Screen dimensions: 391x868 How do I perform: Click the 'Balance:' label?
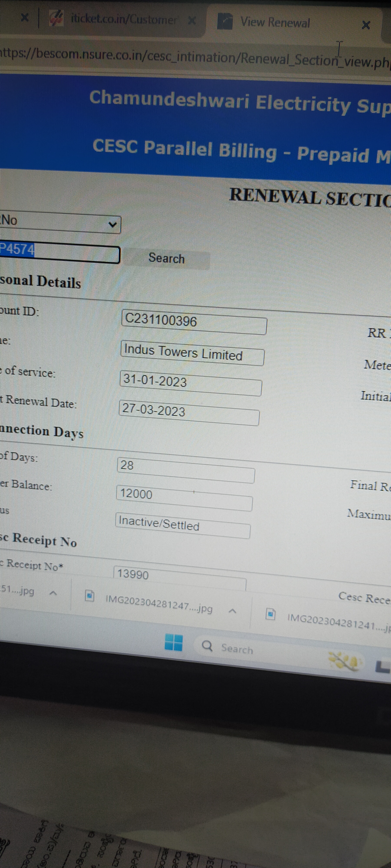[32, 485]
